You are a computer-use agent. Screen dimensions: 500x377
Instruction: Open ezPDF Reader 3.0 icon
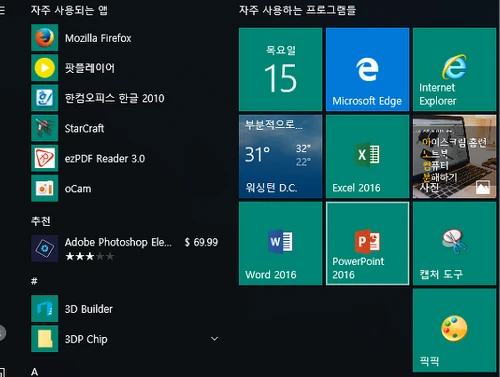[x=45, y=158]
